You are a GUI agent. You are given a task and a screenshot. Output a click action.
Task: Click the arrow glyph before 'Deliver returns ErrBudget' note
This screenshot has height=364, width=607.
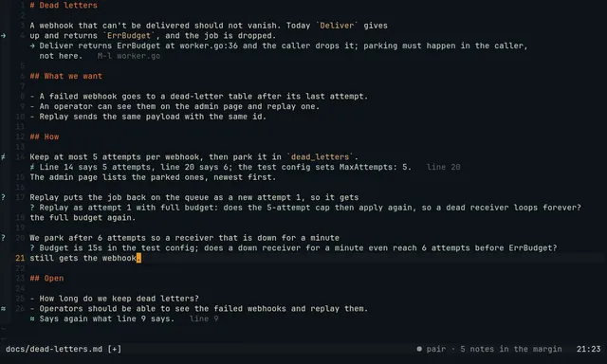coord(32,45)
